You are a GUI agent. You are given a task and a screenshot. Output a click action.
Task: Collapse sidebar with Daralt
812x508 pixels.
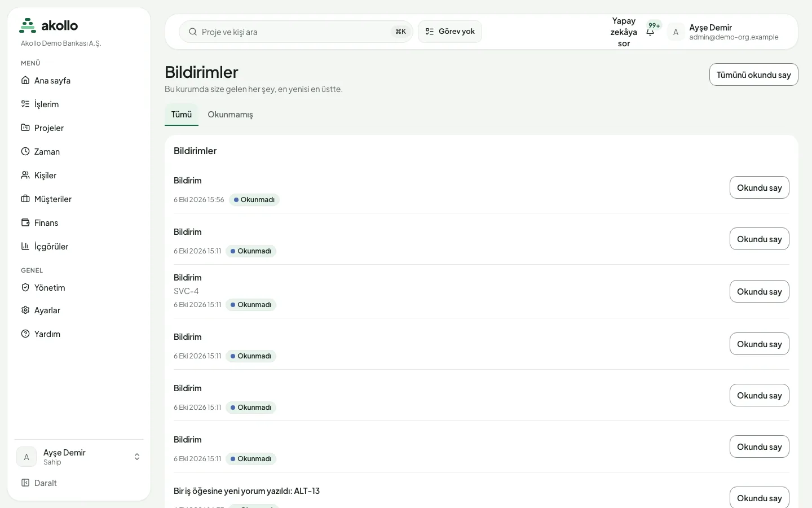(x=79, y=483)
